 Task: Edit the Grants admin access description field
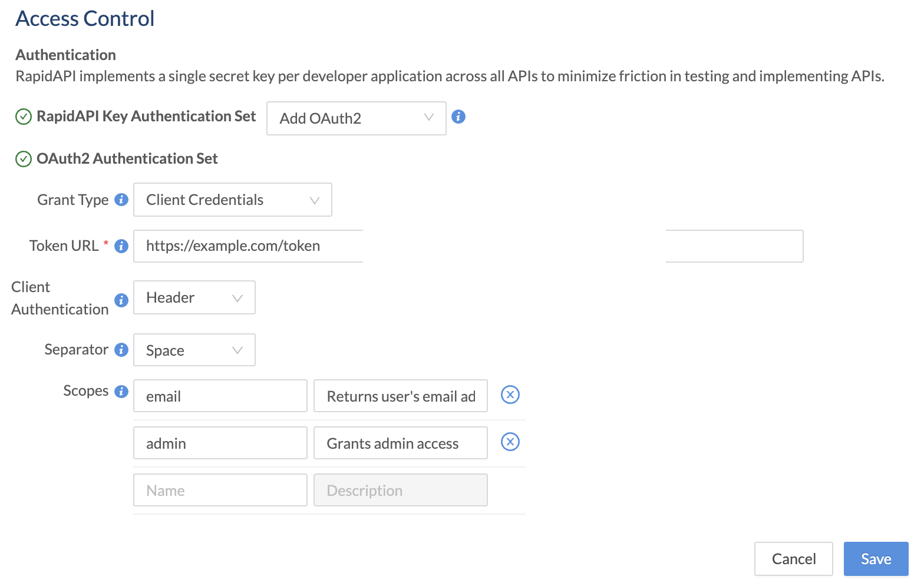401,443
